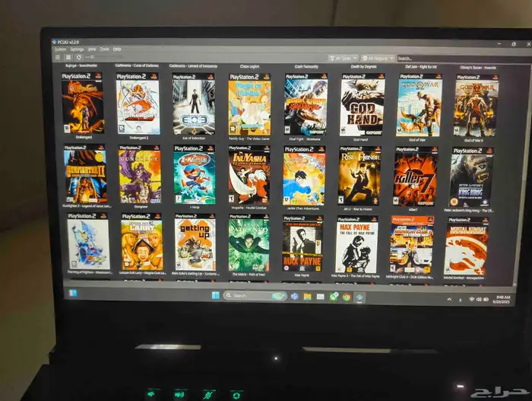Open the All Regions filter dropdown

point(378,59)
